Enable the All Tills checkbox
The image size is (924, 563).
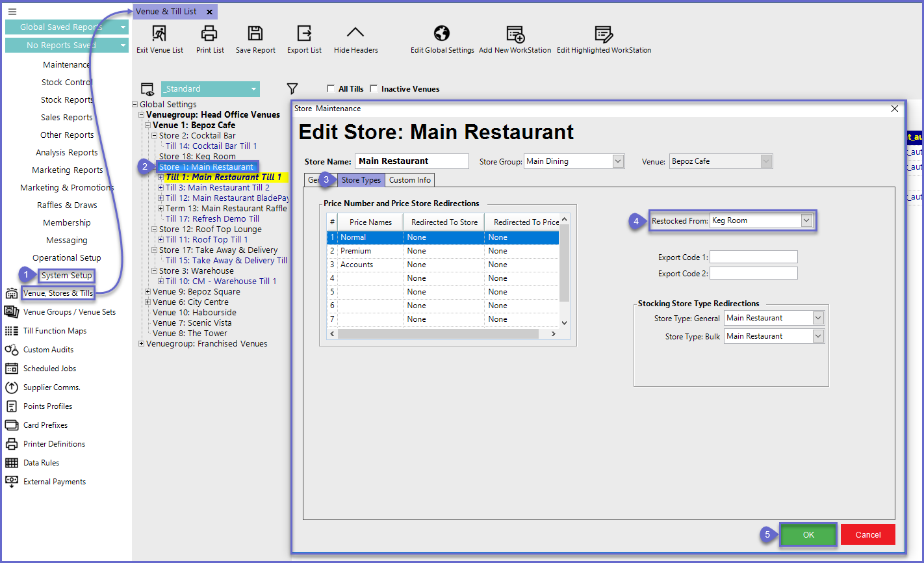point(330,89)
